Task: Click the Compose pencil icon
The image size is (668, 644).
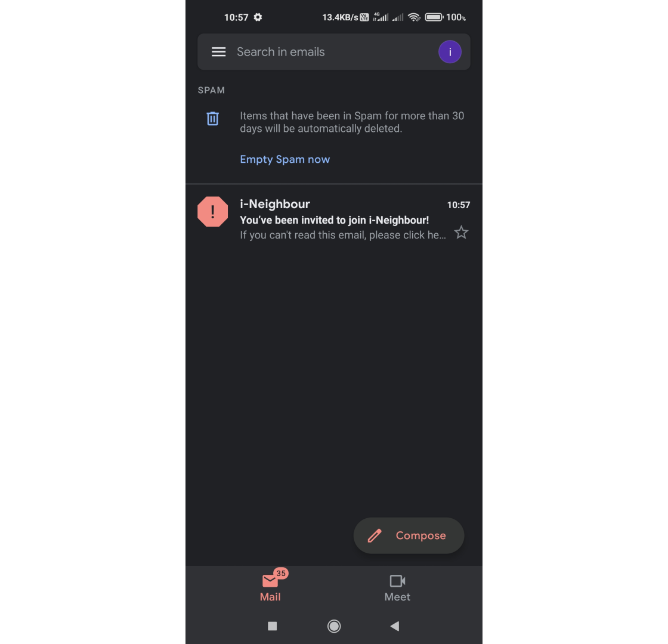Action: click(375, 535)
